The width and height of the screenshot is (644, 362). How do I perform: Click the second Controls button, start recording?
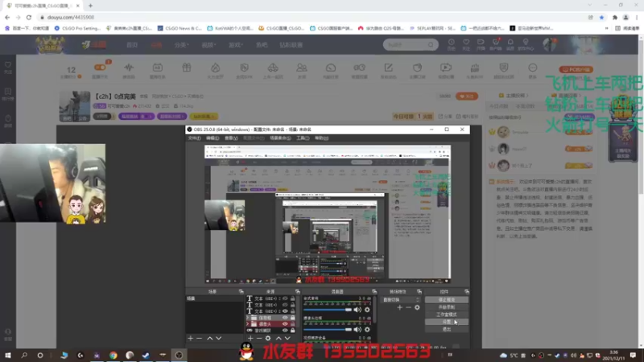pyautogui.click(x=447, y=307)
